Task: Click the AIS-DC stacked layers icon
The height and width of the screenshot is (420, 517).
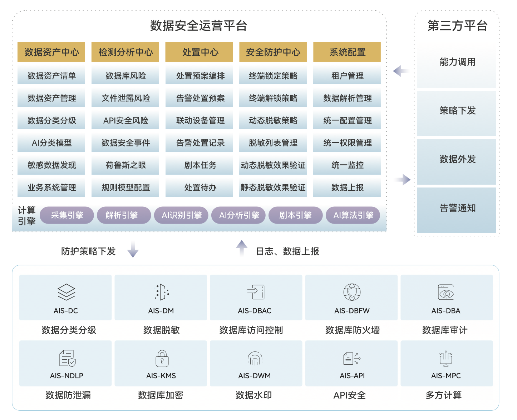Action: click(x=66, y=292)
